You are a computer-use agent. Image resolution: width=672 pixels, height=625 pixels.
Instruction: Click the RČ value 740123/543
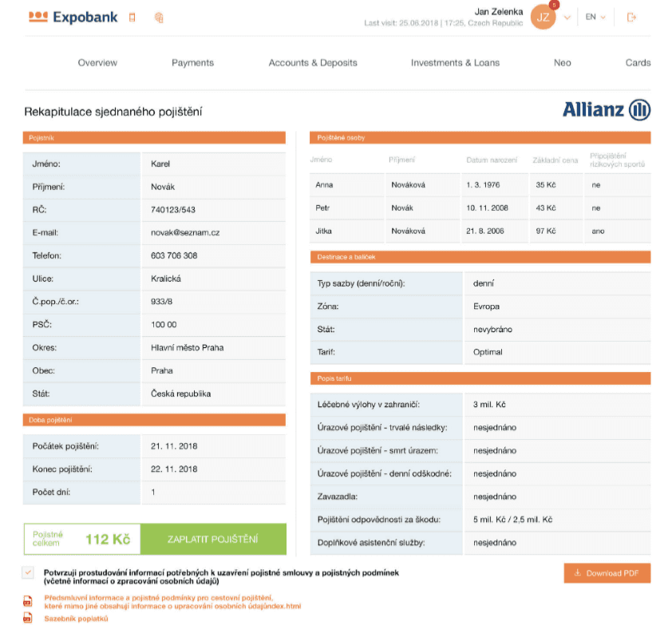click(172, 210)
